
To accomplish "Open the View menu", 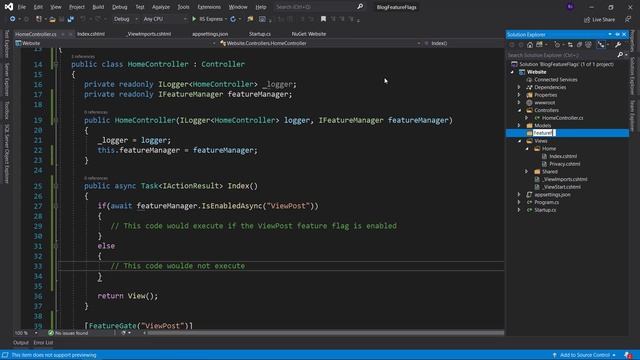I will pyautogui.click(x=56, y=7).
